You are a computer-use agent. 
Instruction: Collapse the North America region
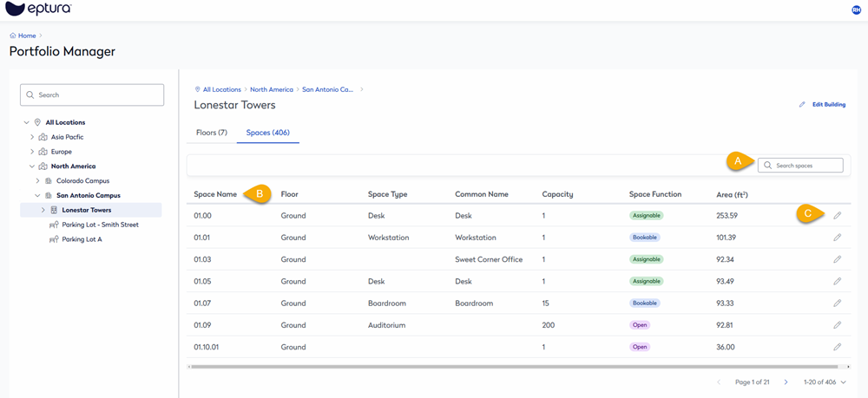point(32,166)
